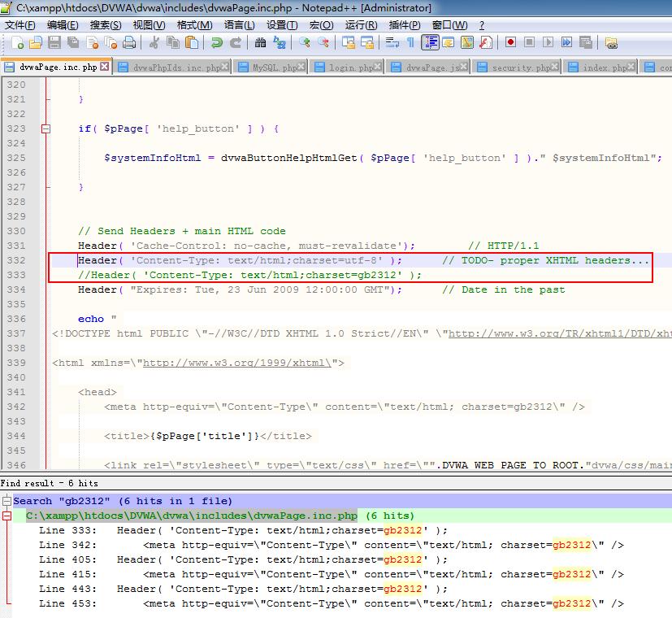
Task: Click the Print toolbar icon
Action: (x=129, y=42)
